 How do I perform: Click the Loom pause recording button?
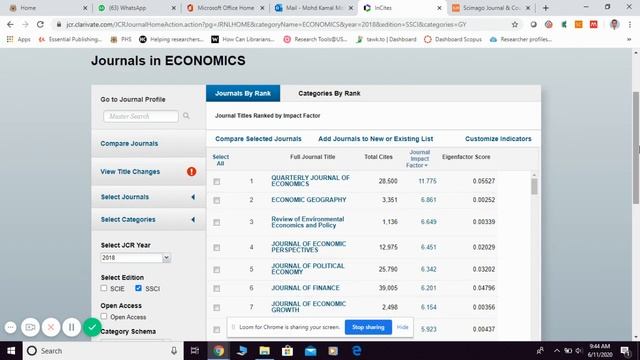(x=71, y=327)
